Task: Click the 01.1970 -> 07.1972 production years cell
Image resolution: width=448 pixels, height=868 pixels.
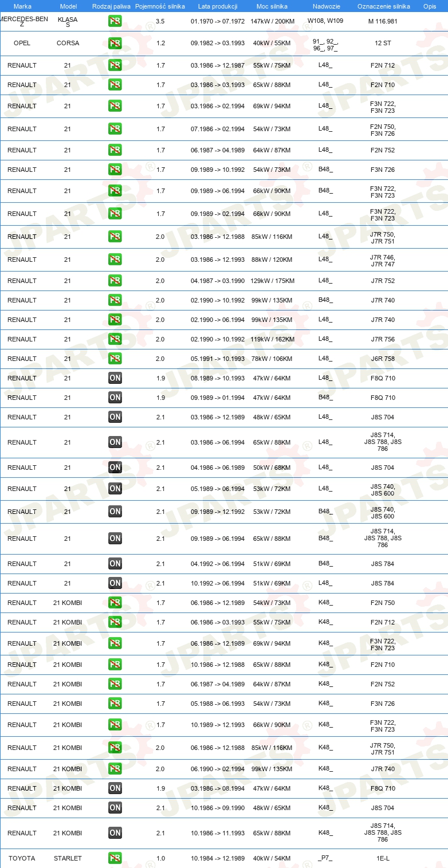Action: (x=218, y=21)
